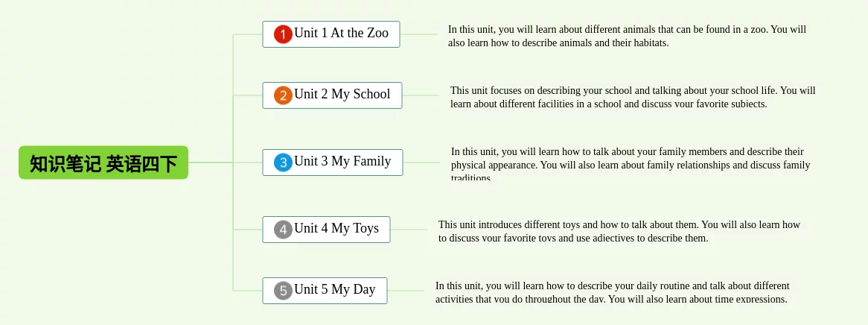The height and width of the screenshot is (325, 868).
Task: Select the 'Unit 3 My Family' text label
Action: (342, 162)
